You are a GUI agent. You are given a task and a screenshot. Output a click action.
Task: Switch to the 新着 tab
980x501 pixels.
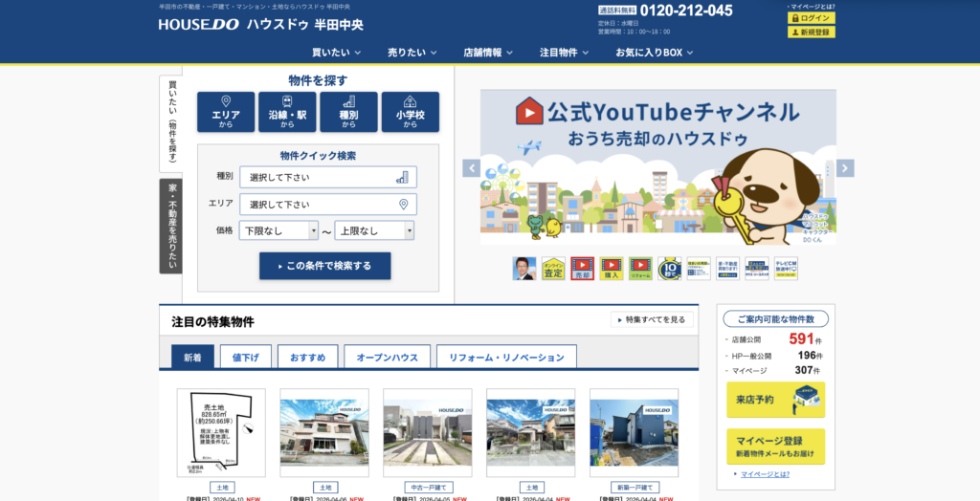(x=192, y=358)
